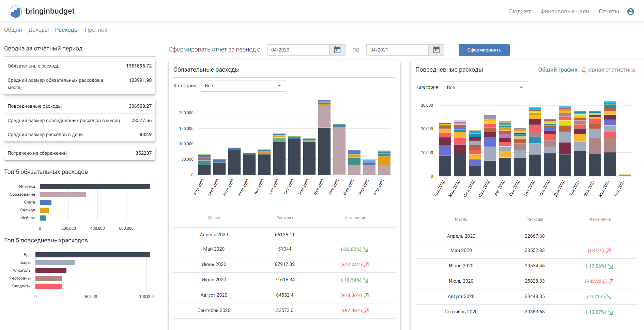
Task: Show the Общий график view
Action: tap(557, 70)
